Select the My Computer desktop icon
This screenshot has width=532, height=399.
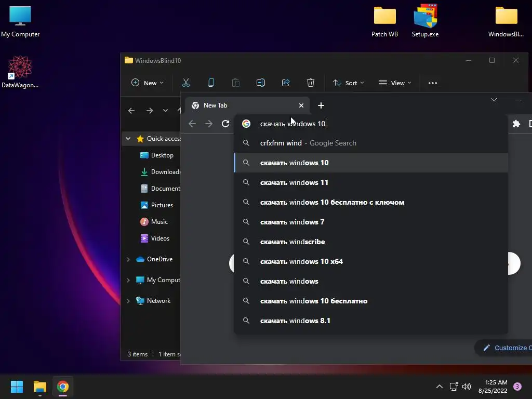[20, 21]
